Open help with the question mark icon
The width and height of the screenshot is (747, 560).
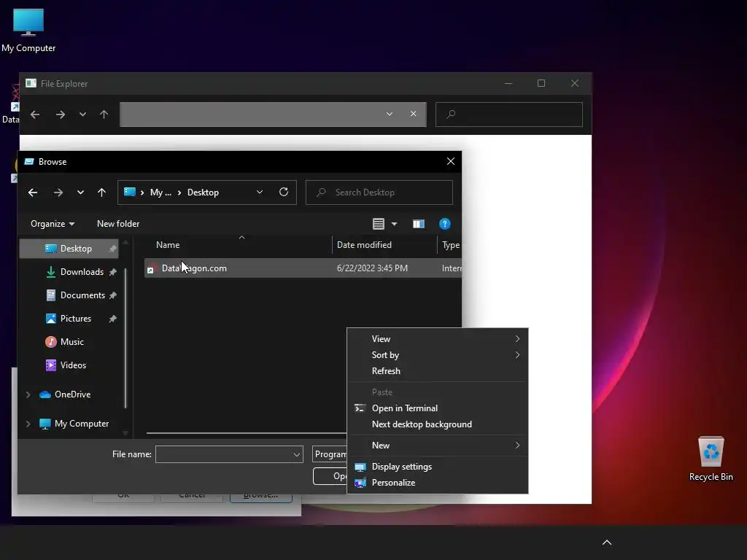click(444, 224)
